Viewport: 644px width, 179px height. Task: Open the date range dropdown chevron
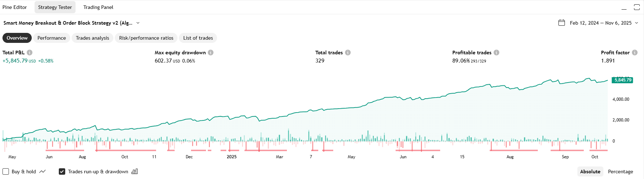(x=637, y=23)
